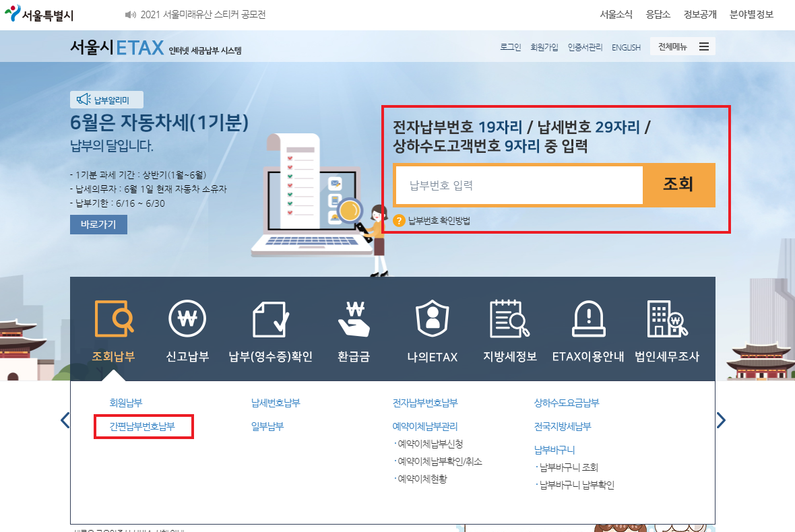Select the 납부(영수증)확인 menu label

271,357
